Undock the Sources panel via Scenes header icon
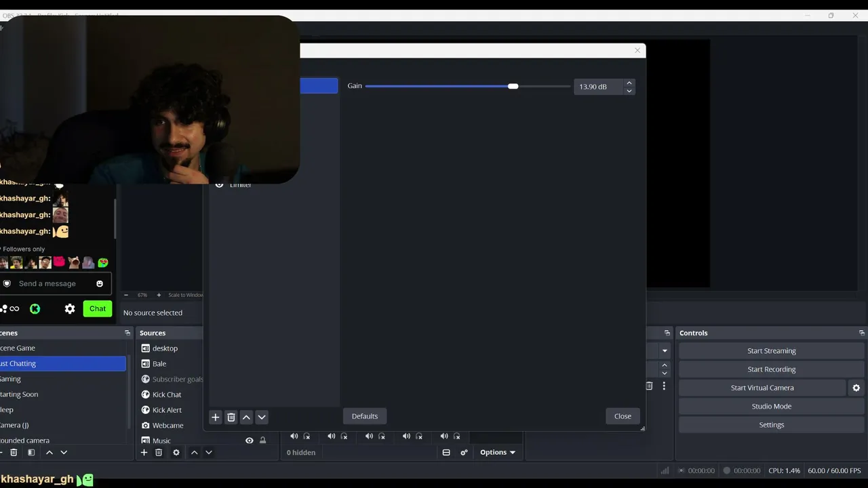Screen dimensions: 868x488 coord(127,333)
